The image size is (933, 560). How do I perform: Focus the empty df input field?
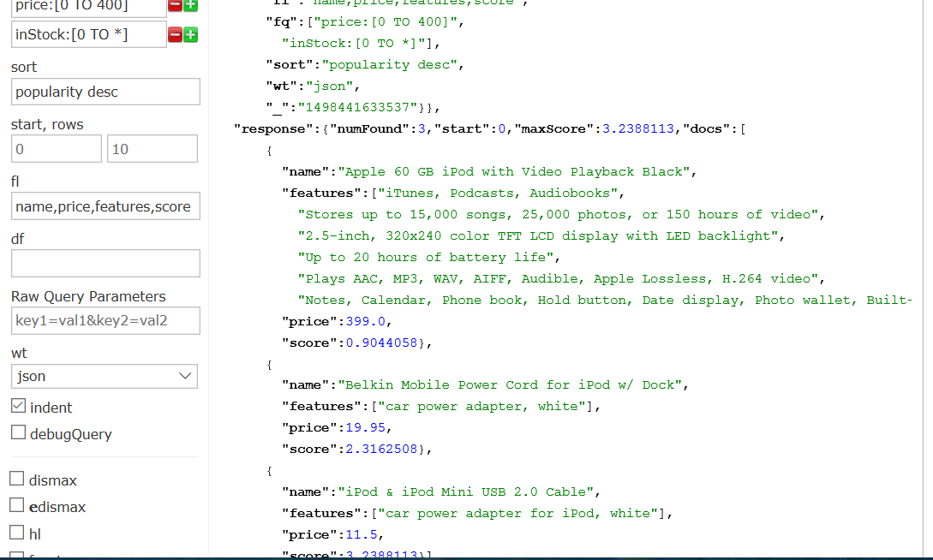(x=105, y=264)
